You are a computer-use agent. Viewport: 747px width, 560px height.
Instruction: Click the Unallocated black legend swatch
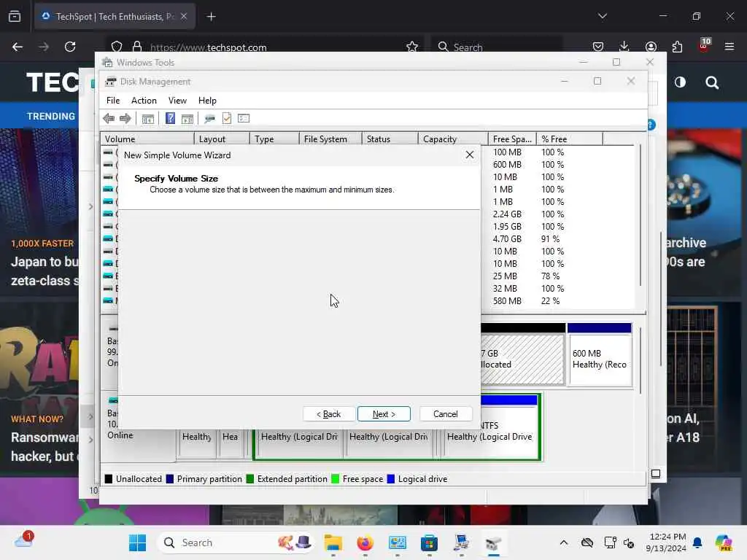109,479
